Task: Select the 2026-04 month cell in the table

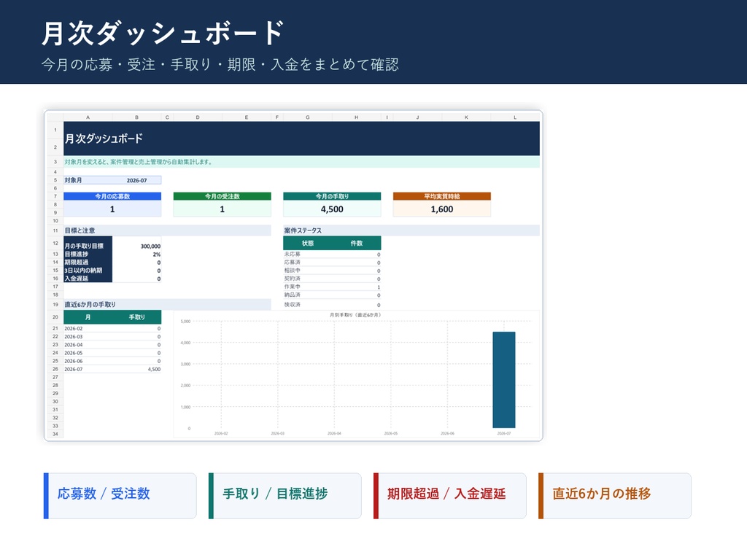Action: coord(88,345)
